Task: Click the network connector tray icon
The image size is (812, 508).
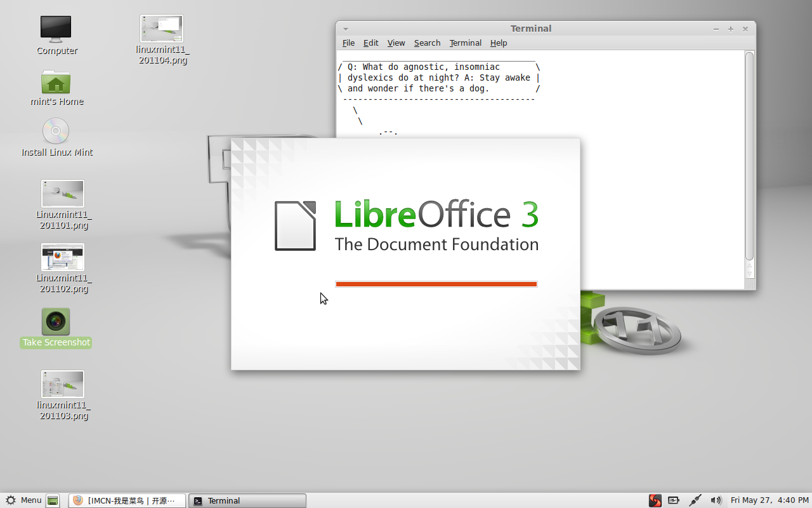Action: tap(695, 500)
